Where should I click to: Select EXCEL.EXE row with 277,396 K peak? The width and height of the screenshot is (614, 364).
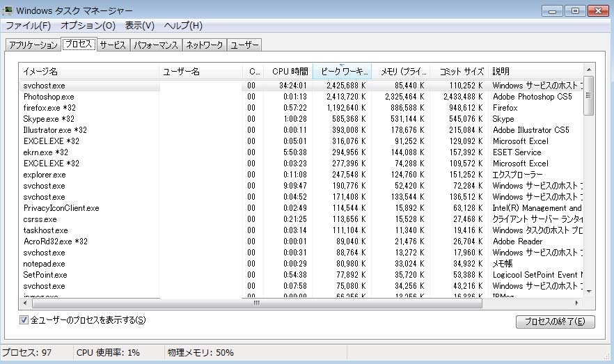point(301,164)
